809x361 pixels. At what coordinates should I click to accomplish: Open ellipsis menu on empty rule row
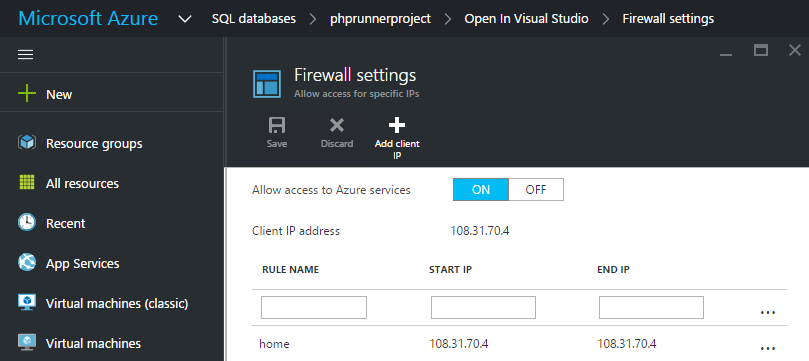point(768,312)
